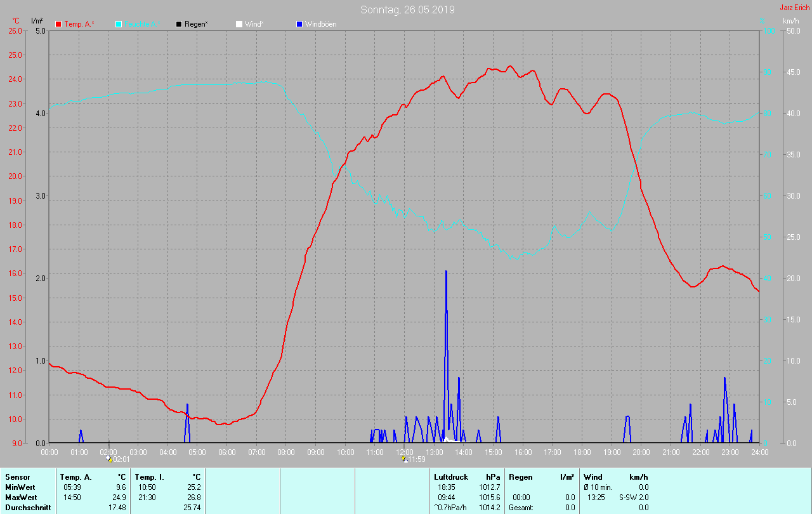Click the title 'Sonntag, 26.05.2019'
This screenshot has width=812, height=514.
pos(407,10)
